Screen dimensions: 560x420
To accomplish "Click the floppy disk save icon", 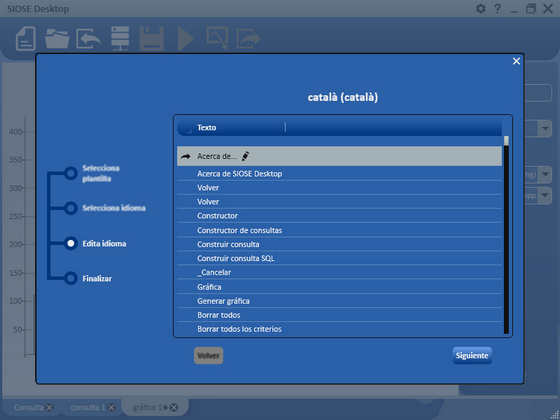I will click(x=151, y=38).
